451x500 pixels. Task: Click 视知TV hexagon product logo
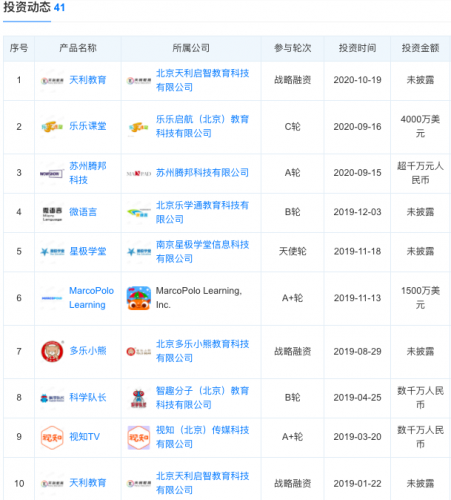(x=52, y=438)
